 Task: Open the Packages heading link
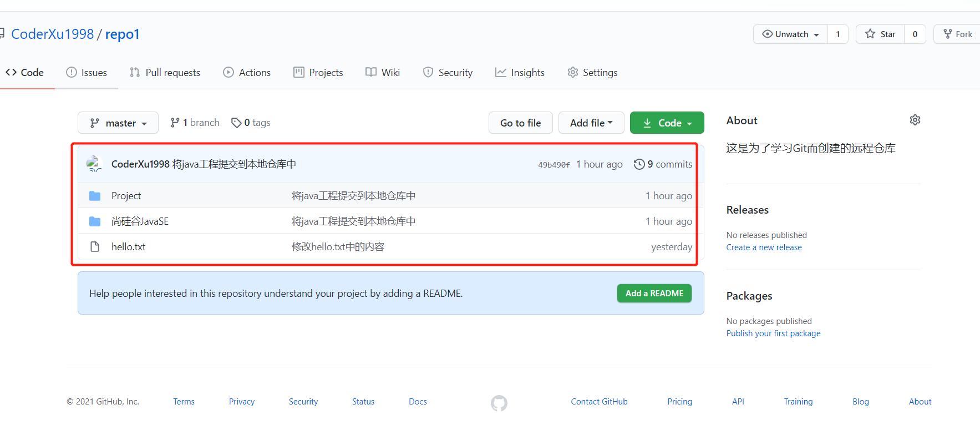pos(749,296)
